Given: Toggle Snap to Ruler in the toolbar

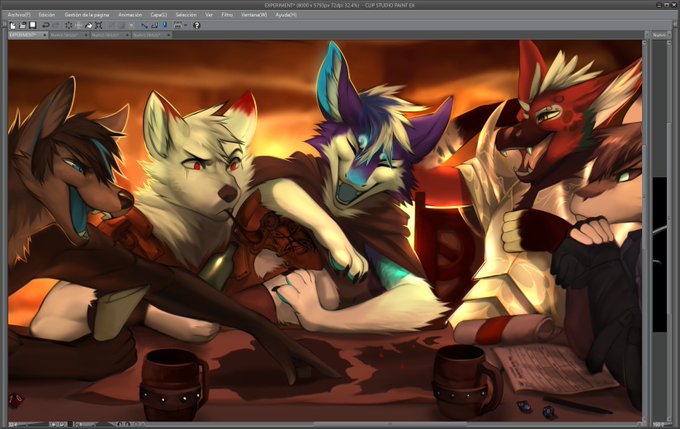Looking at the screenshot, I should (144, 26).
